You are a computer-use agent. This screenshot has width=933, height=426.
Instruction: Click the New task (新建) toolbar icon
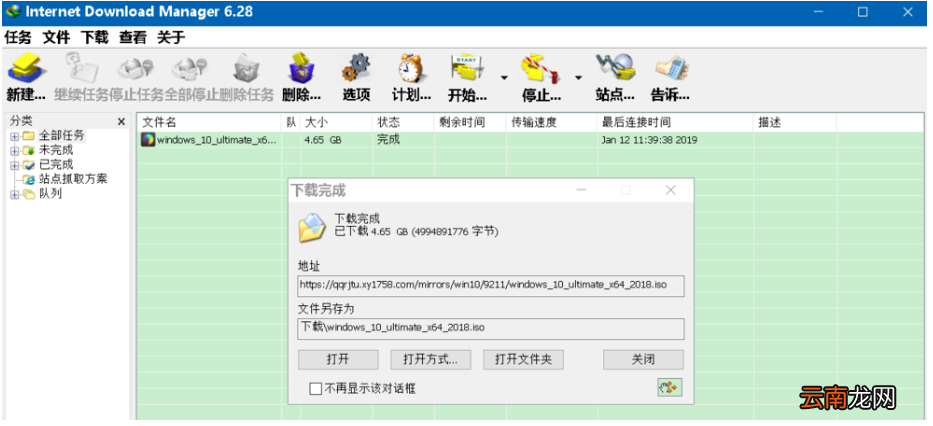[x=25, y=68]
